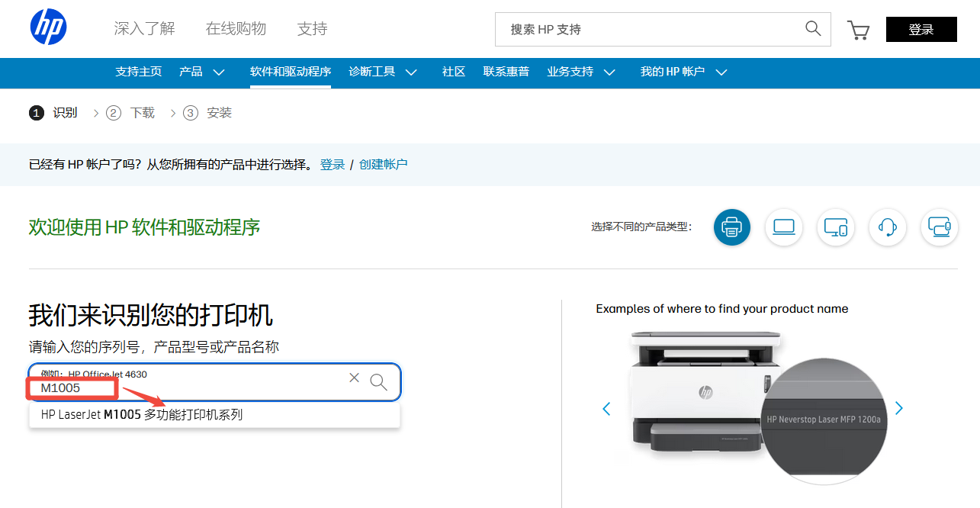The width and height of the screenshot is (980, 508).
Task: Select the 软件和驱动程序 tab
Action: click(x=291, y=72)
